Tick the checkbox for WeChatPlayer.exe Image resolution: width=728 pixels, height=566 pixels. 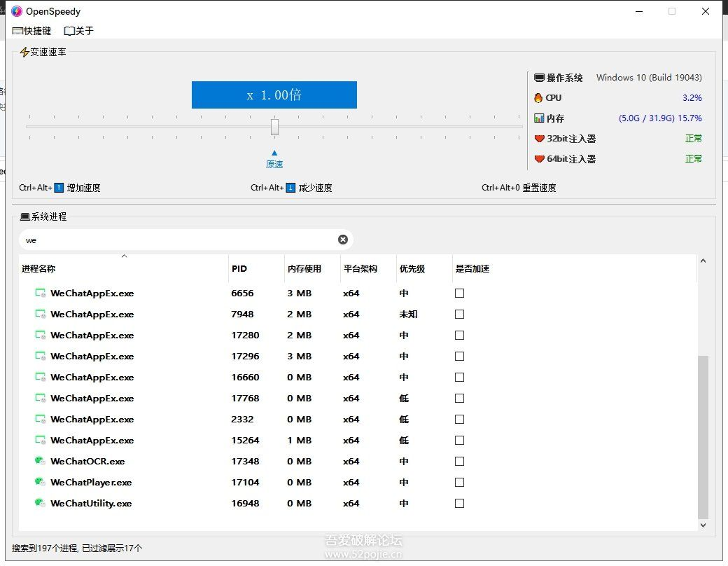point(460,482)
